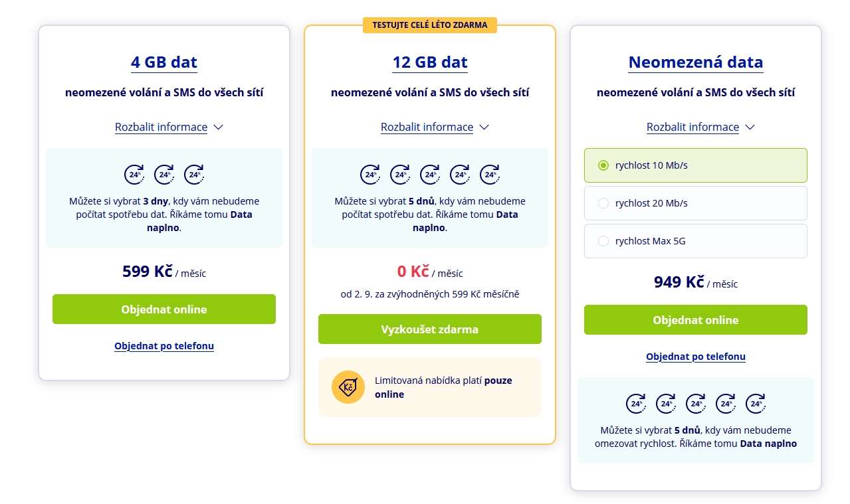Click first 24h icon in 12 GB plan

point(370,175)
